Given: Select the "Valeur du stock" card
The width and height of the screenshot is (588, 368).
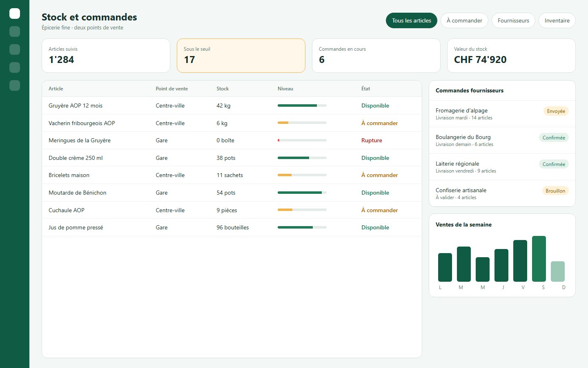Looking at the screenshot, I should click(511, 56).
